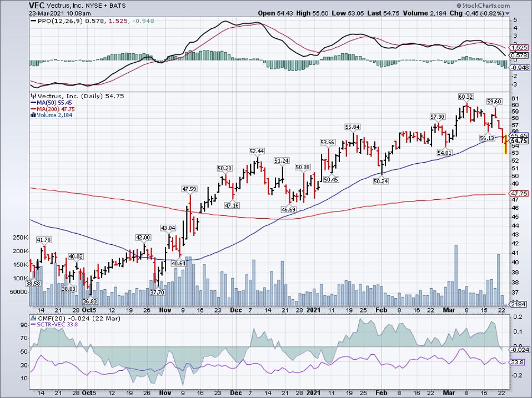
Task: Click the 55.45 MA(50) tag on right axis
Action: point(519,135)
